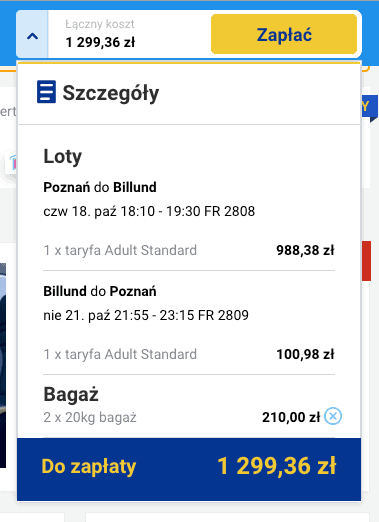379x522 pixels.
Task: Click the yellow Zapłać button
Action: [x=284, y=34]
